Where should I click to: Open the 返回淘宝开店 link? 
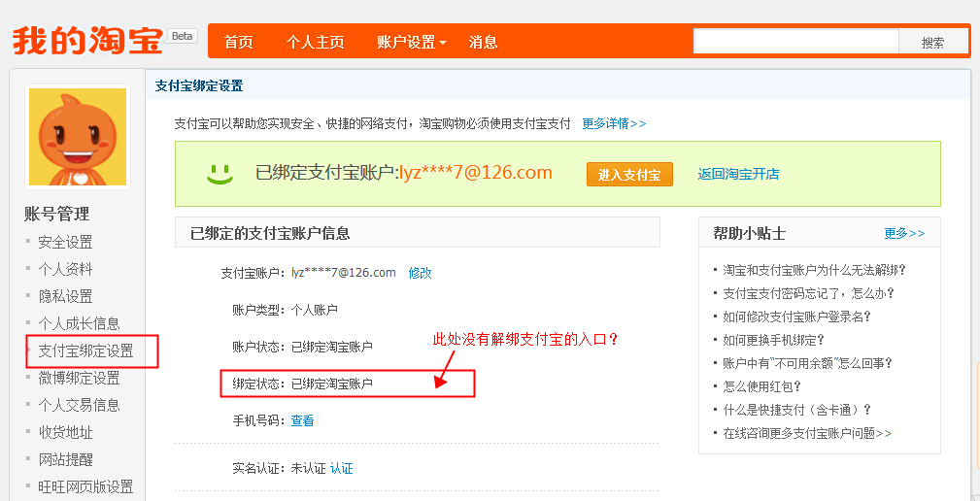pos(738,175)
